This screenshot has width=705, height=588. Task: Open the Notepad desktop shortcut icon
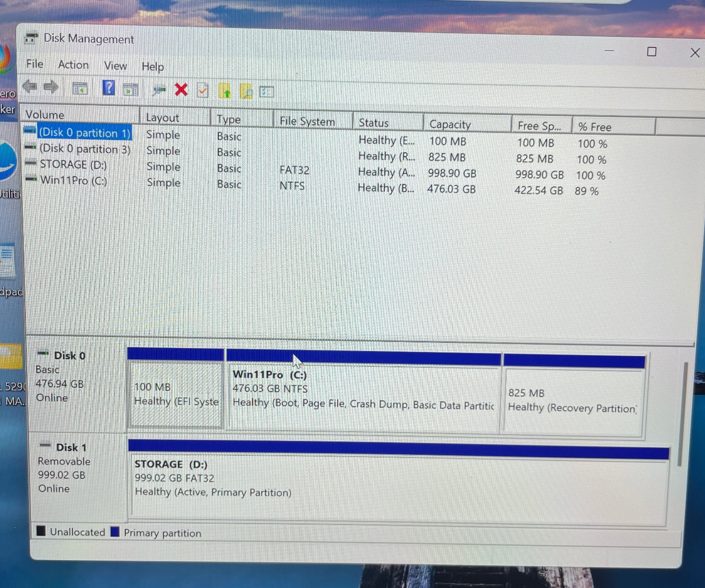pos(7,260)
